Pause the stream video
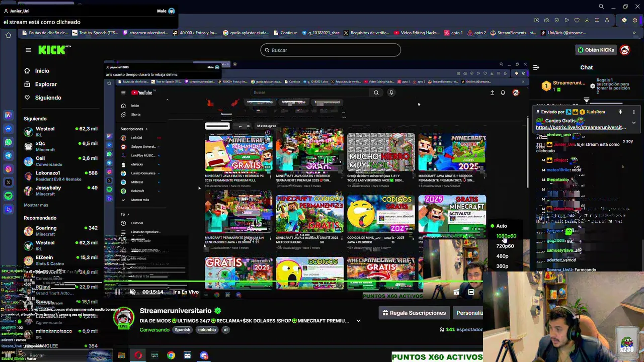Screen dimensions: 644x362 (118, 292)
